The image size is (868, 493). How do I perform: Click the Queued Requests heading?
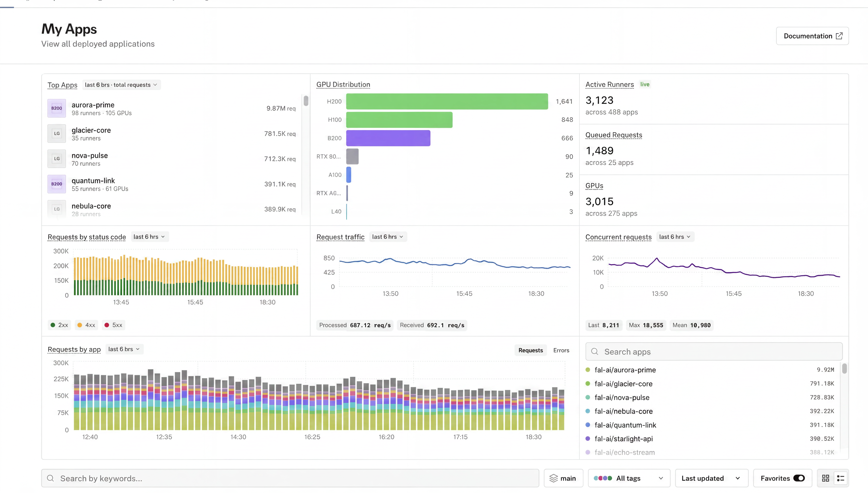614,135
